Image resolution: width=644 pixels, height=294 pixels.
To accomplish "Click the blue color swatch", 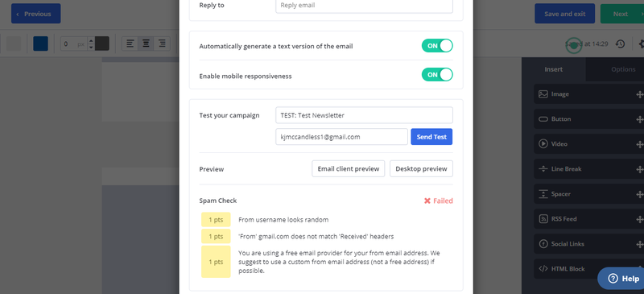I will click(41, 43).
